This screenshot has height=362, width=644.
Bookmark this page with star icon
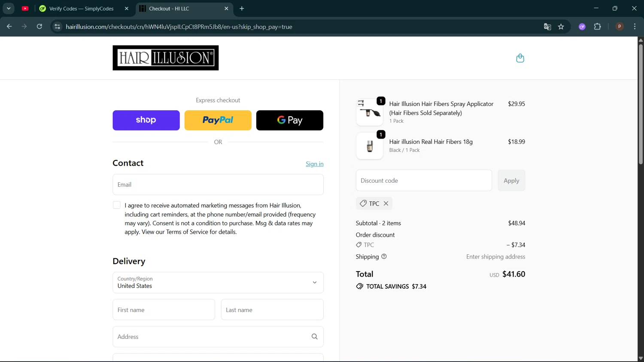(561, 27)
